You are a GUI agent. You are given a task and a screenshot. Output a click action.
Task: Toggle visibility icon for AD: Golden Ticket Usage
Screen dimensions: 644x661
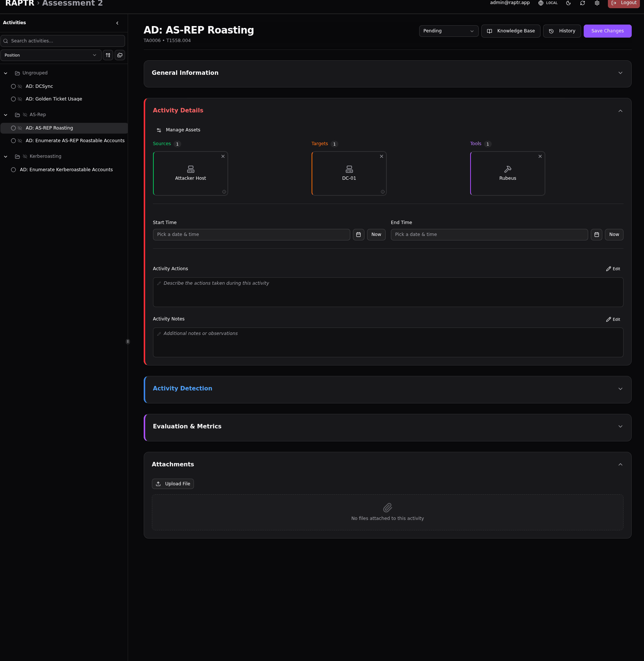click(20, 99)
